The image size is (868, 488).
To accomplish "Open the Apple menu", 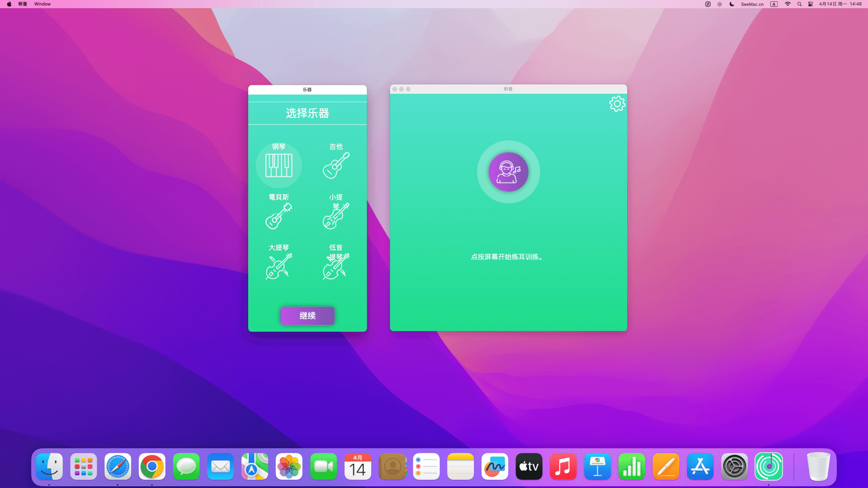I will (9, 4).
